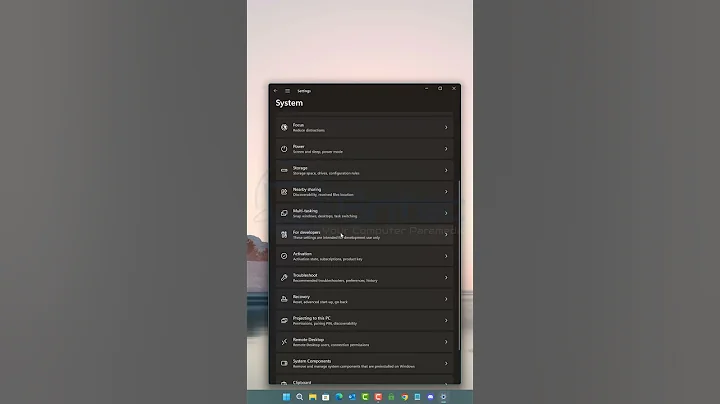720x404 pixels.
Task: Launch Google Chrome from the taskbar
Action: click(x=405, y=397)
